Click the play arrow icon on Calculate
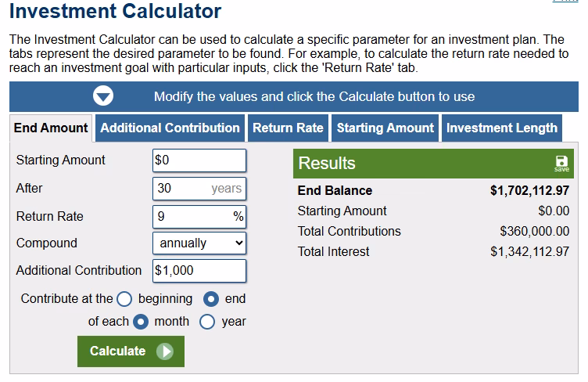Viewport: 588px width, 382px height. [x=164, y=351]
